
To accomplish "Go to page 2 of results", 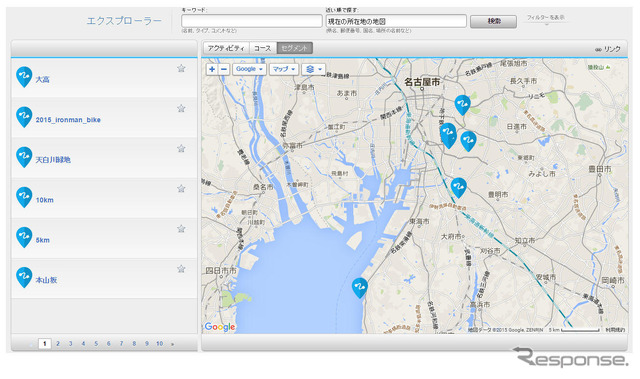I will (x=58, y=344).
